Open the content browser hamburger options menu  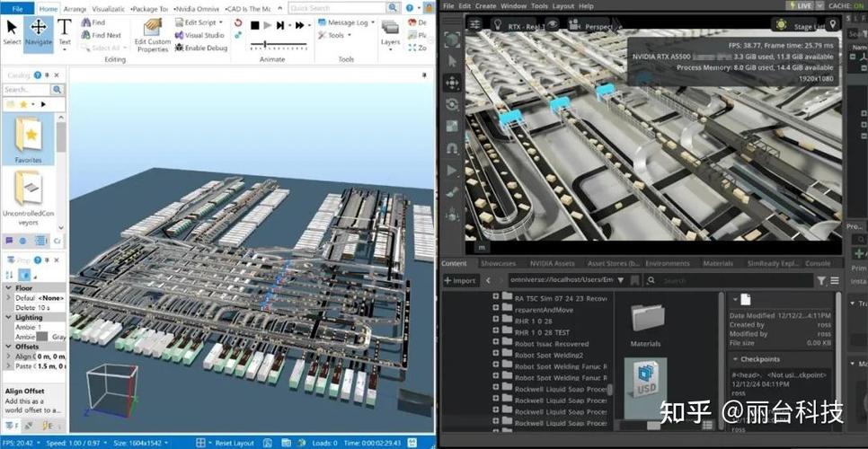pyautogui.click(x=834, y=281)
